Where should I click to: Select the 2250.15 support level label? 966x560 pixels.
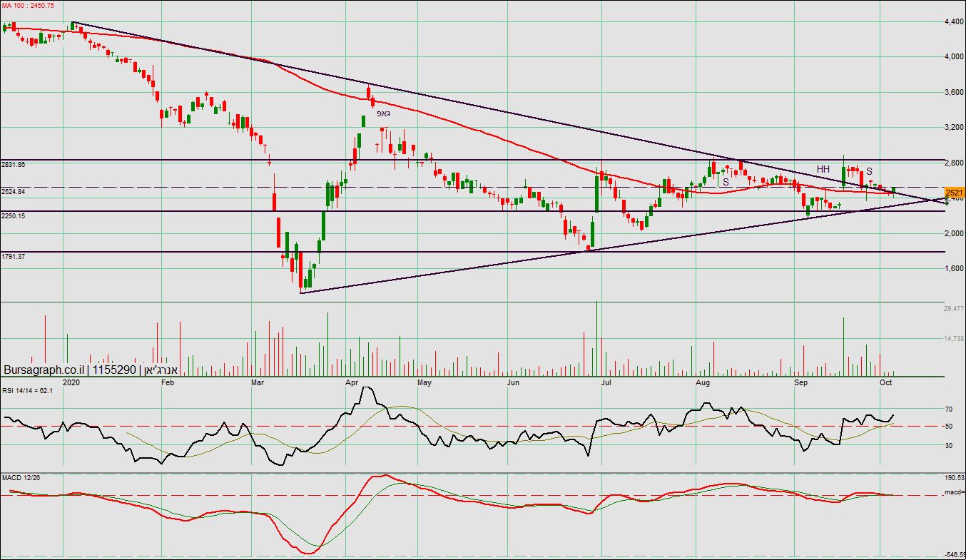[14, 215]
